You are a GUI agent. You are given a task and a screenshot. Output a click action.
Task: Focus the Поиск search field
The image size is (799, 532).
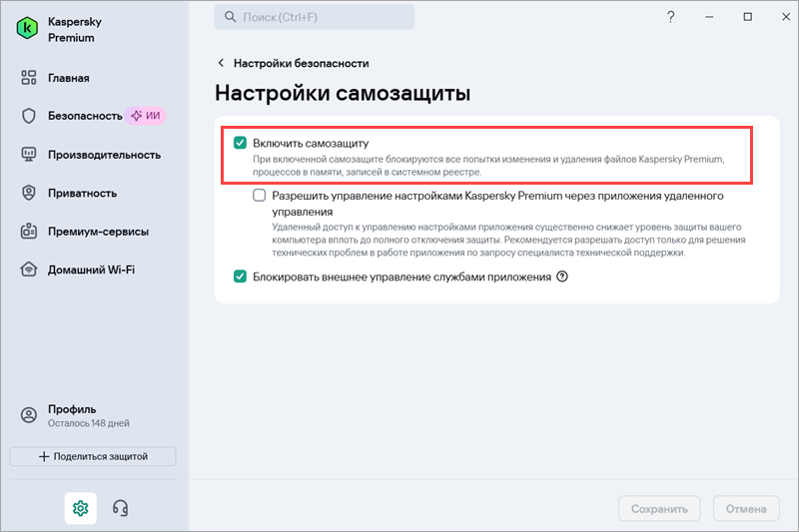pos(314,17)
